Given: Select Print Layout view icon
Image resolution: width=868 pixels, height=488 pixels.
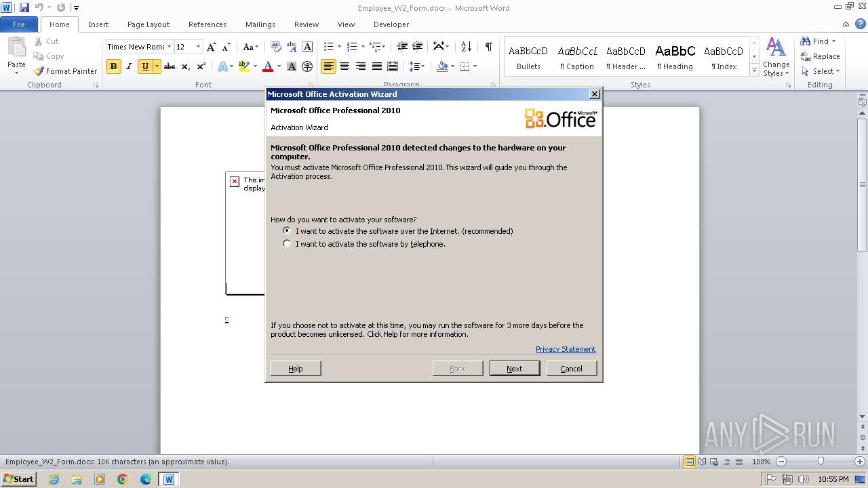Looking at the screenshot, I should click(689, 462).
